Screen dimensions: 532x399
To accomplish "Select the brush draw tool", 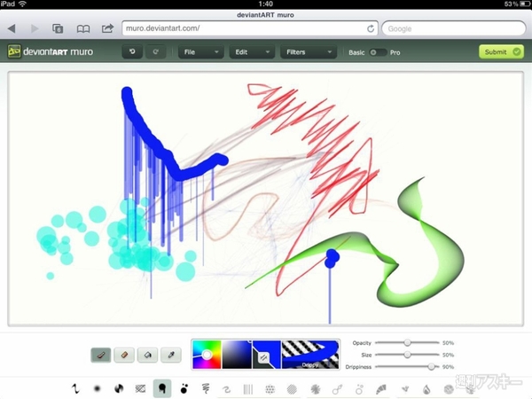I will [101, 355].
